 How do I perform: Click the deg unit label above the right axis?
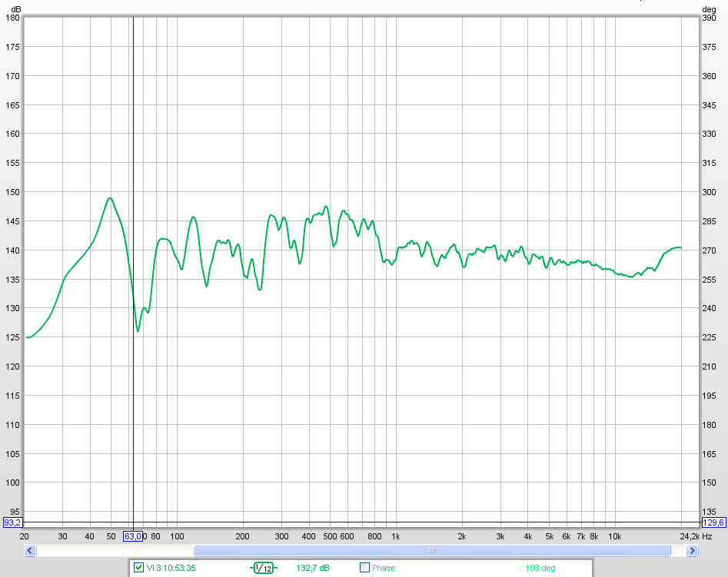coord(709,9)
